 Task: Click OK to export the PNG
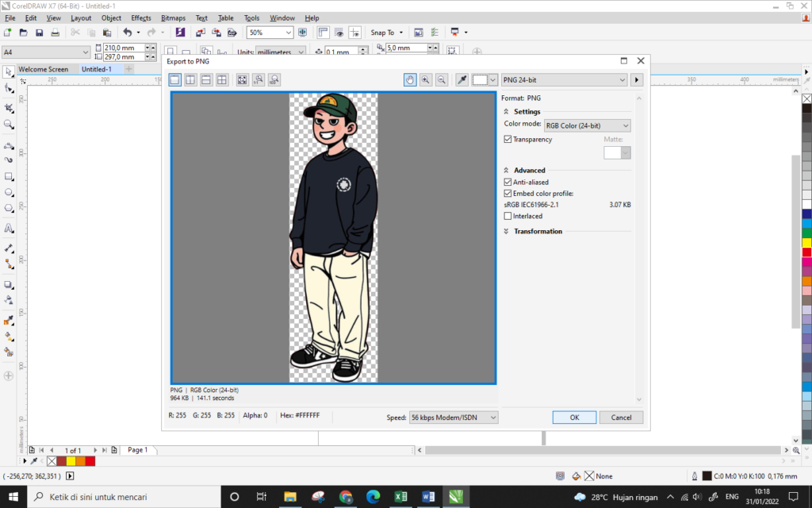pyautogui.click(x=574, y=418)
